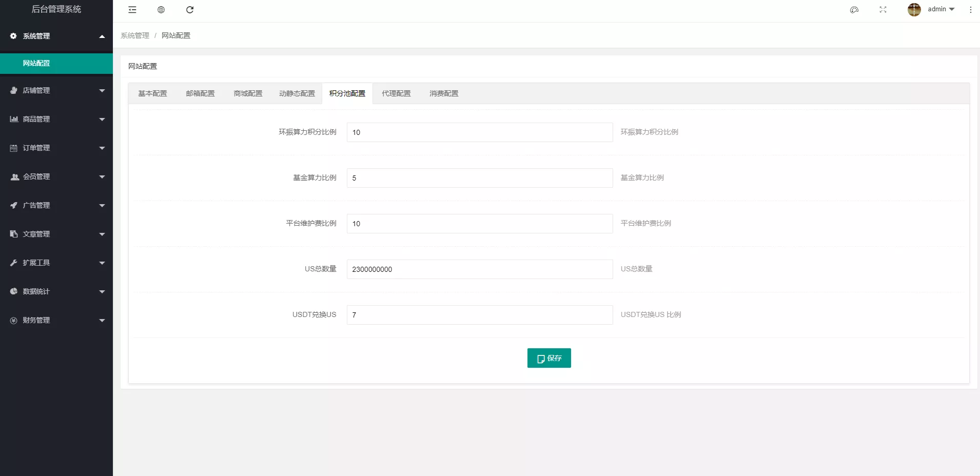Expand the 店铺管理 sidebar menu
980x476 pixels.
[56, 90]
